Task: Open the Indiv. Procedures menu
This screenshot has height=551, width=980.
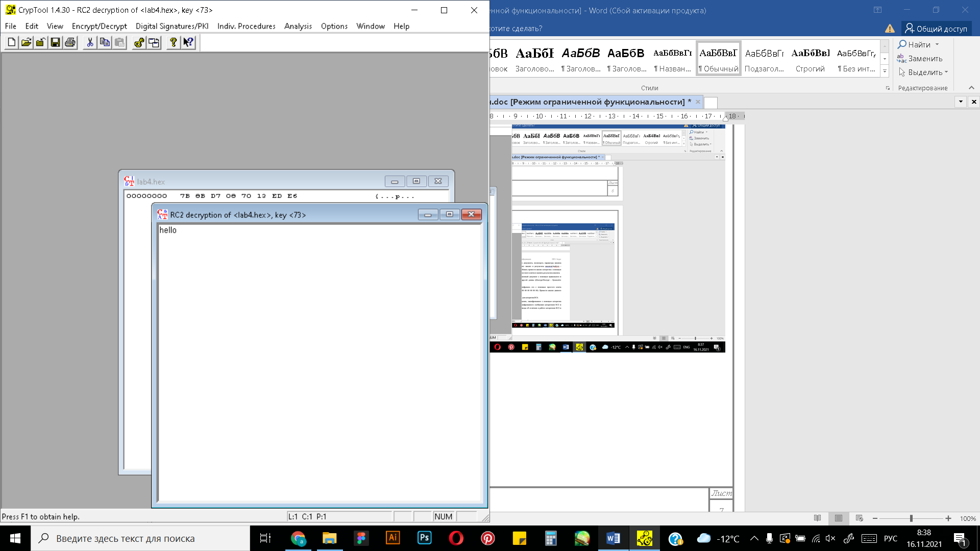Action: tap(247, 26)
